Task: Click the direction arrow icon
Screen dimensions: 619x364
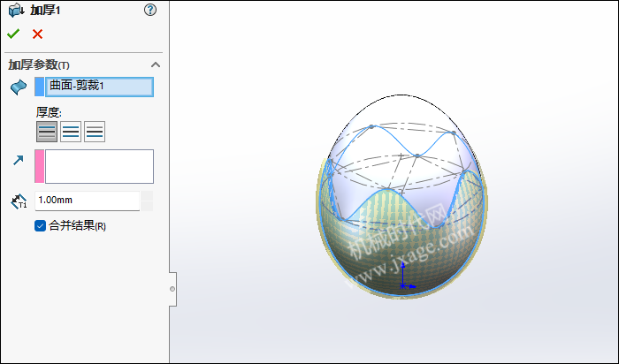Action: tap(19, 160)
